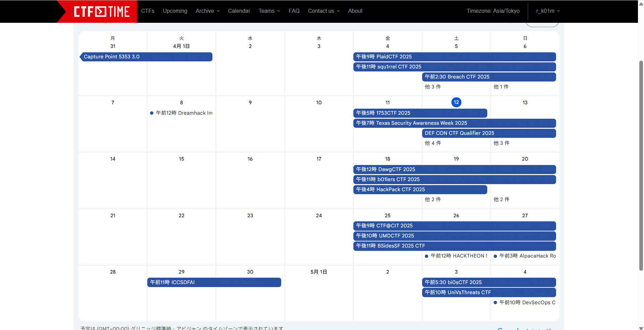Image resolution: width=644 pixels, height=330 pixels.
Task: Open the 1753CTF 2025 event
Action: [420, 113]
